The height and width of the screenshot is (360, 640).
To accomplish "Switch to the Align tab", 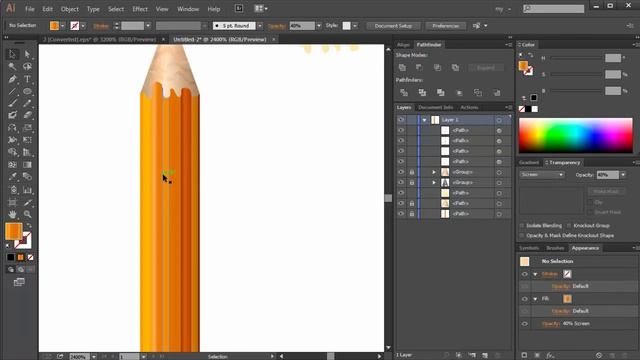I will [x=403, y=44].
